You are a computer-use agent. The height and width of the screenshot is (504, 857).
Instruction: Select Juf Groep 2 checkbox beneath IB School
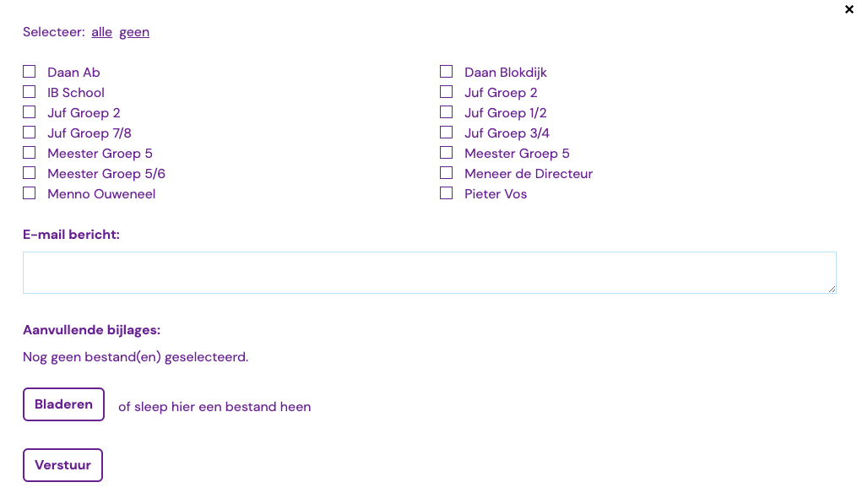point(30,112)
